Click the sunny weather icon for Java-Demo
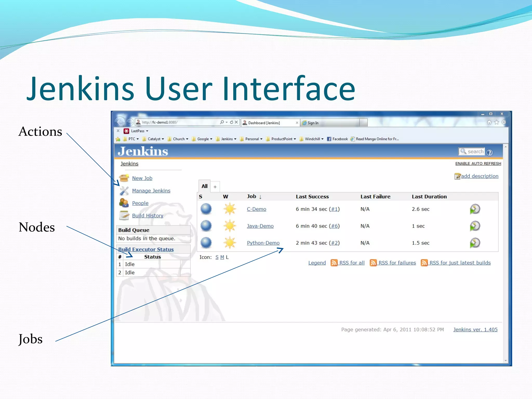The width and height of the screenshot is (532, 399). (x=230, y=226)
